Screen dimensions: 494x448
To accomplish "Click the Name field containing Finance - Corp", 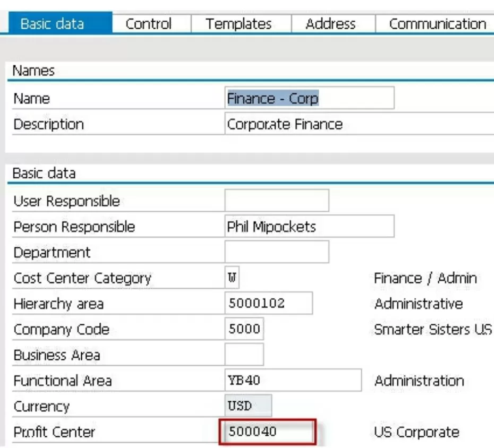I will point(309,99).
